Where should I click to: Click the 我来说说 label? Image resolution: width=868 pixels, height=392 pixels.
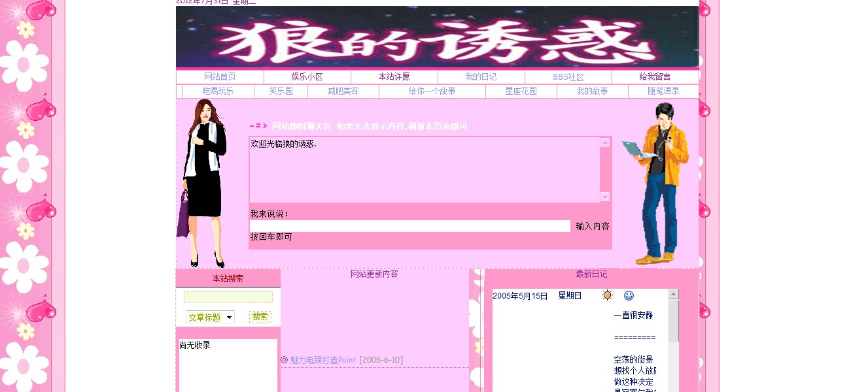point(269,214)
